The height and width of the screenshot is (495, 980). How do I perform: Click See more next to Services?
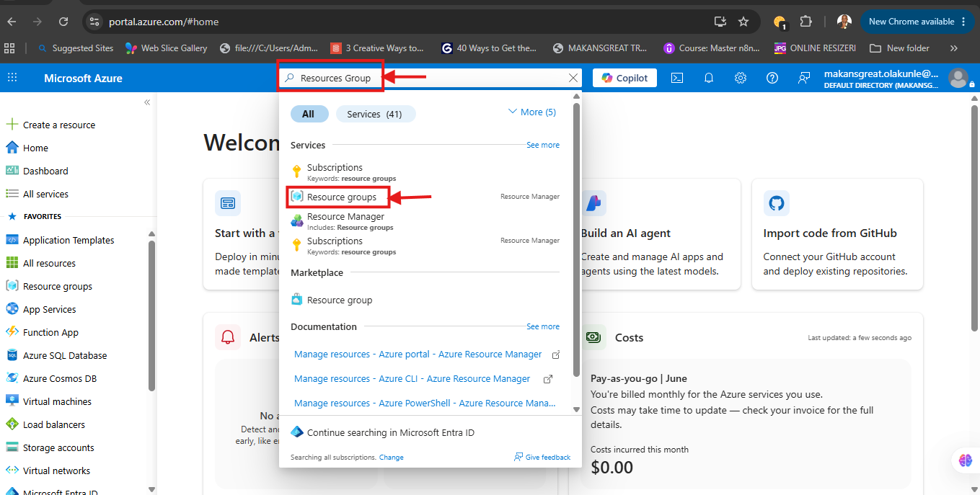pyautogui.click(x=542, y=145)
